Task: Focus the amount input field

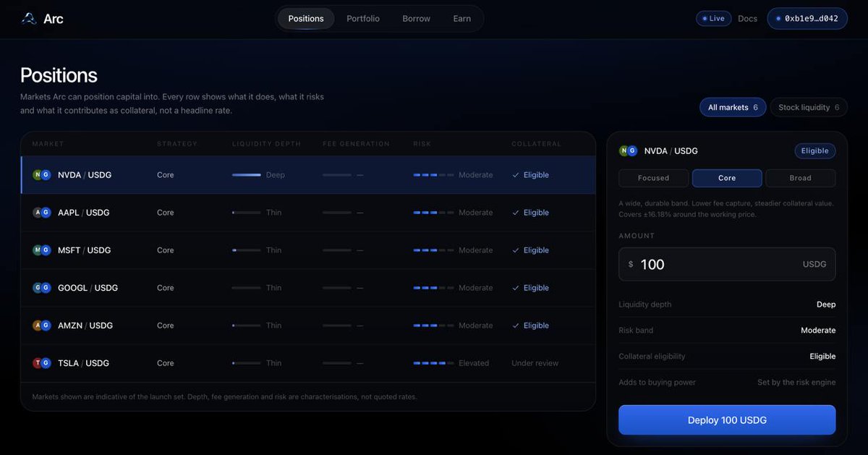Action: point(727,265)
